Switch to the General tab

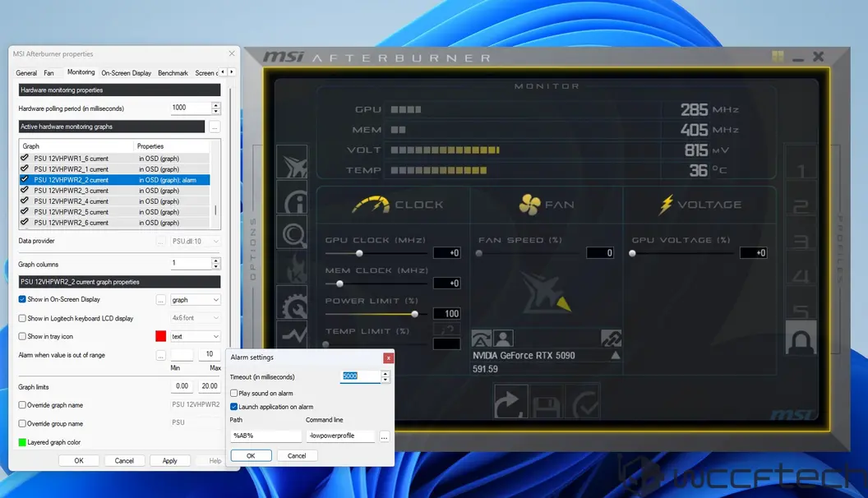pos(26,73)
